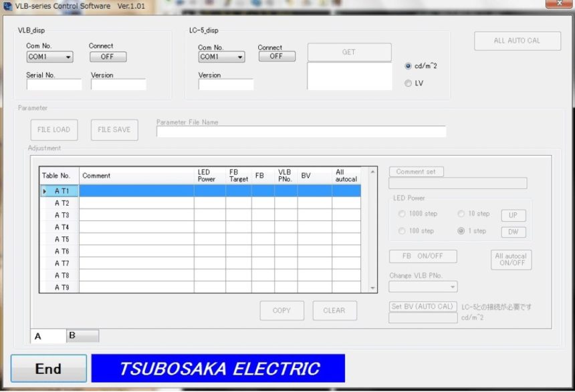Image resolution: width=575 pixels, height=392 pixels.
Task: Select table row A T7
Action: (x=200, y=263)
